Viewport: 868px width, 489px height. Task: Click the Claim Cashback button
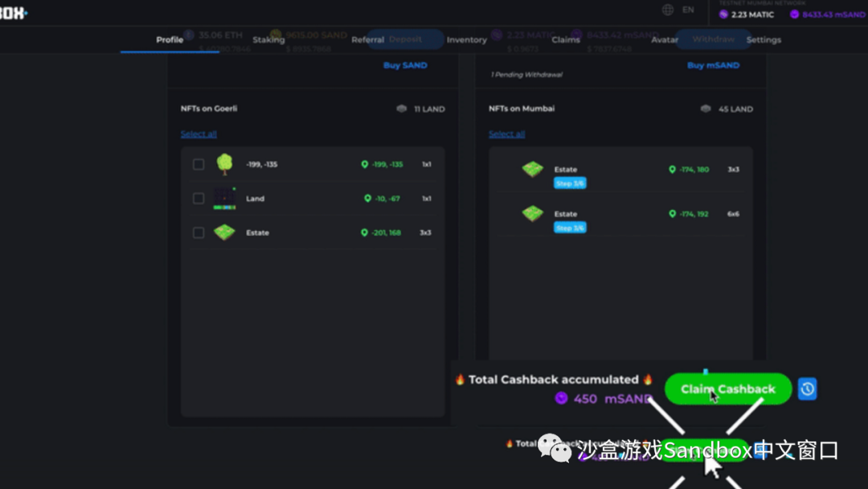[x=728, y=388]
